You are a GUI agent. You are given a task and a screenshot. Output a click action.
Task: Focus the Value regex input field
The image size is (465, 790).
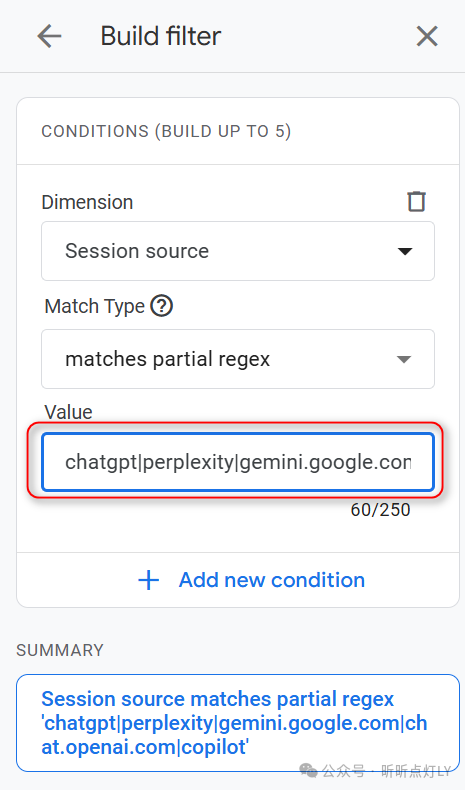click(238, 462)
